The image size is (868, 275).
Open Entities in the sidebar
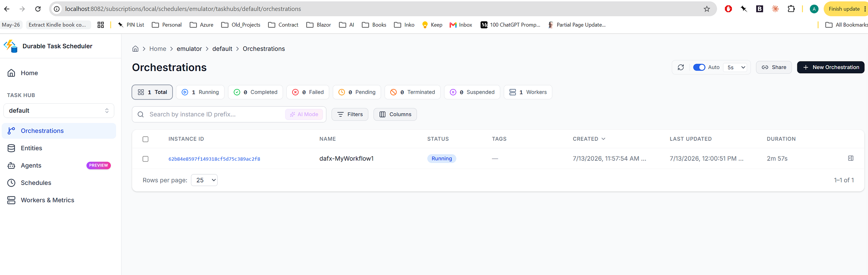point(59,148)
